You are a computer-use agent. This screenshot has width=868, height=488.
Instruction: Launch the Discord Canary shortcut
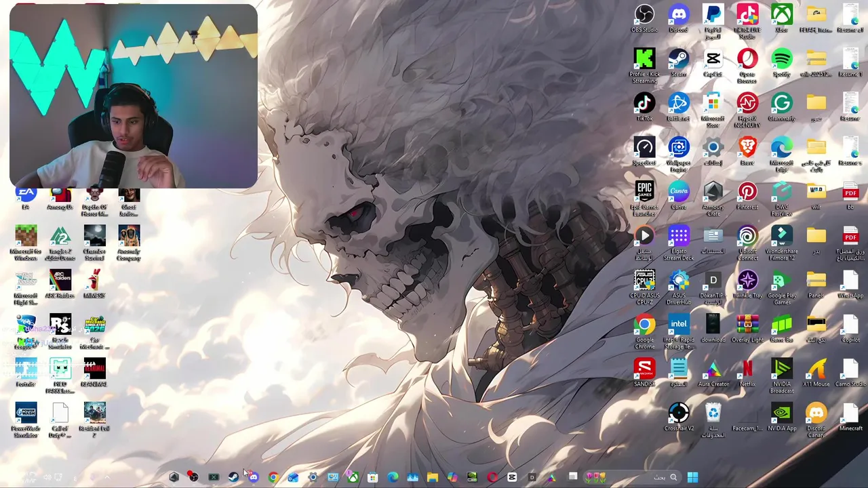tap(816, 421)
